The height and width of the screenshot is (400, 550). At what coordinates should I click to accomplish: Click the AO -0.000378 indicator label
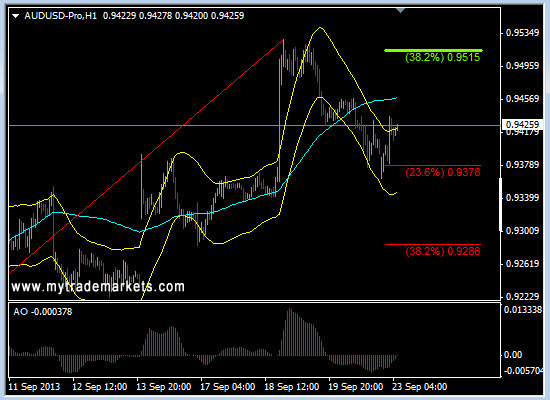(42, 312)
